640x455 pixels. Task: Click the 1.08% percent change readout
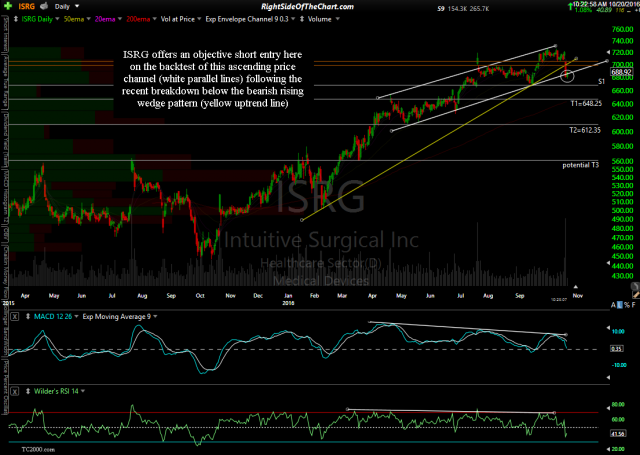tap(583, 10)
